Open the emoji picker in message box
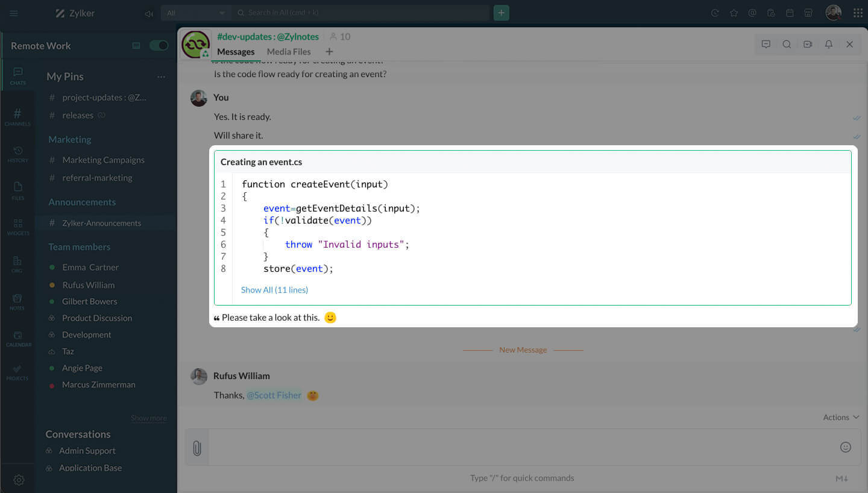This screenshot has height=493, width=868. tap(846, 447)
